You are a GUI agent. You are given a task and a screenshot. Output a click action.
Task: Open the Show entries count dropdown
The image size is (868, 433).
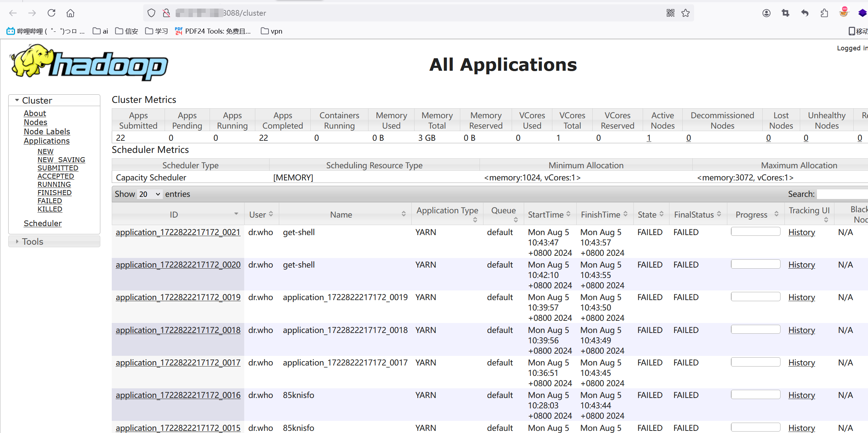click(150, 194)
